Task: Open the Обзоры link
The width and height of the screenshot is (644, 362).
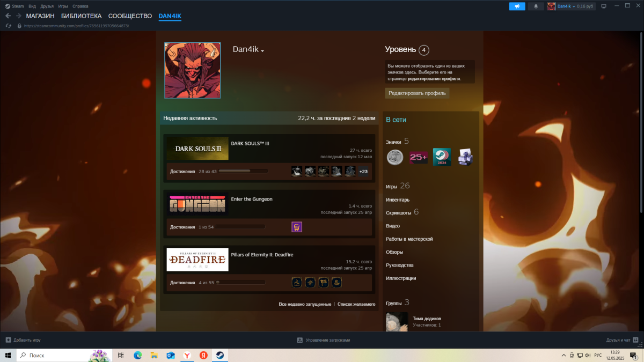Action: (x=394, y=252)
